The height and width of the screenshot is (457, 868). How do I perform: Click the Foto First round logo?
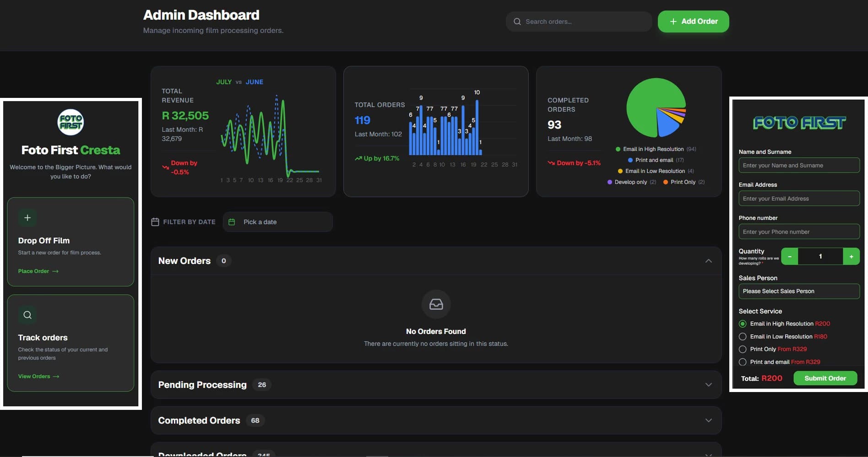pyautogui.click(x=71, y=122)
